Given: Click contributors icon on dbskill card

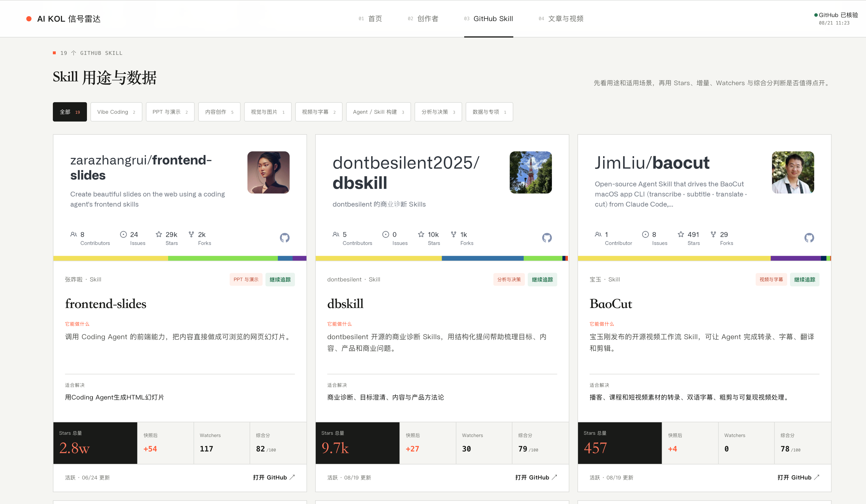Looking at the screenshot, I should click(336, 234).
